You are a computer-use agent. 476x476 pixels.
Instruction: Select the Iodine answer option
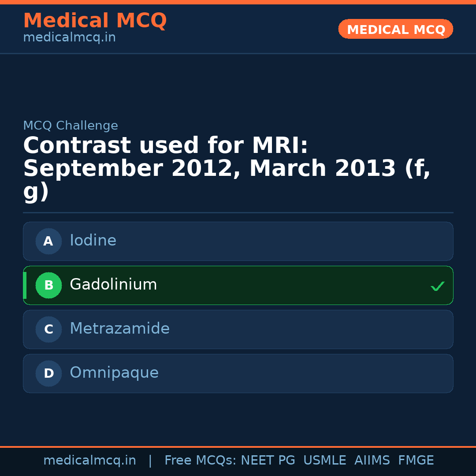point(238,241)
